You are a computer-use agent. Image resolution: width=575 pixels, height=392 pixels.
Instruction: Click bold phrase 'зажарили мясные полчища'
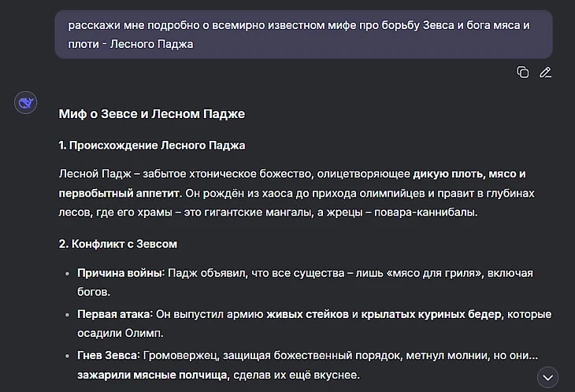point(153,375)
